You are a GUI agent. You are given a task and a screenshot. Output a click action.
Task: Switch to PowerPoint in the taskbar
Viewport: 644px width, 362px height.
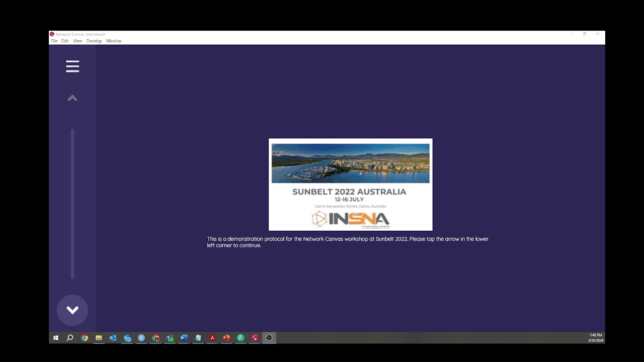(x=226, y=338)
